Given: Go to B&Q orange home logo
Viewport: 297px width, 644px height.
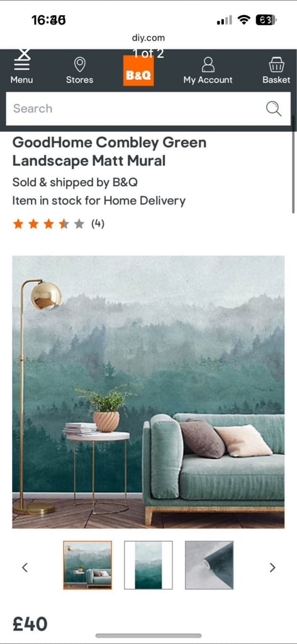Looking at the screenshot, I should pos(138,70).
